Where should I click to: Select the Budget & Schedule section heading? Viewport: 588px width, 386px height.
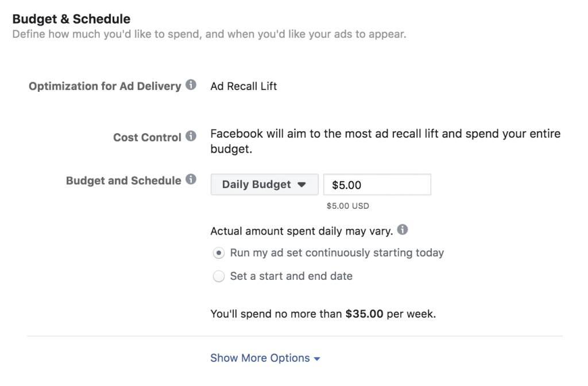coord(71,19)
